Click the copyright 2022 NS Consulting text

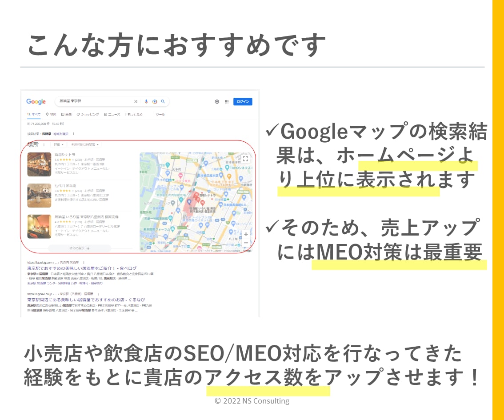click(252, 401)
